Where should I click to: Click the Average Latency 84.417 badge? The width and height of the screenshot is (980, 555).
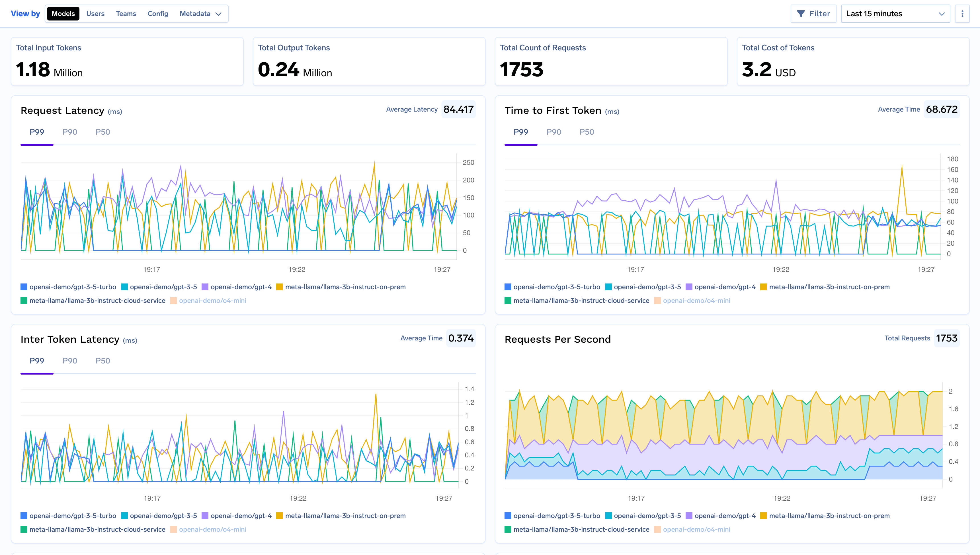click(x=459, y=109)
